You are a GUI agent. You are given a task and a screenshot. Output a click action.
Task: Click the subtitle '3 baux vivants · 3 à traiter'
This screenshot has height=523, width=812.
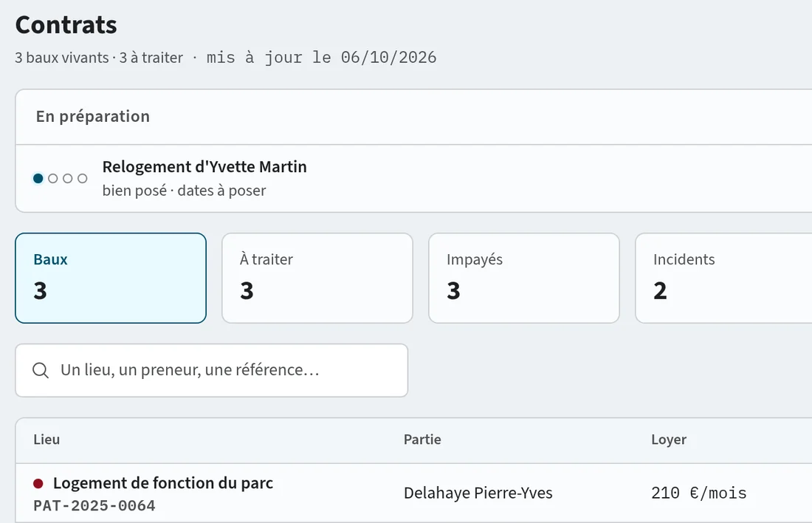click(99, 58)
